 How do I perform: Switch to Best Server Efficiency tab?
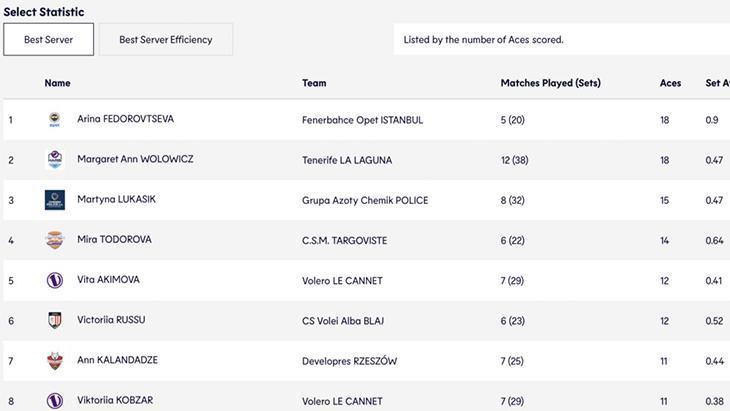166,40
